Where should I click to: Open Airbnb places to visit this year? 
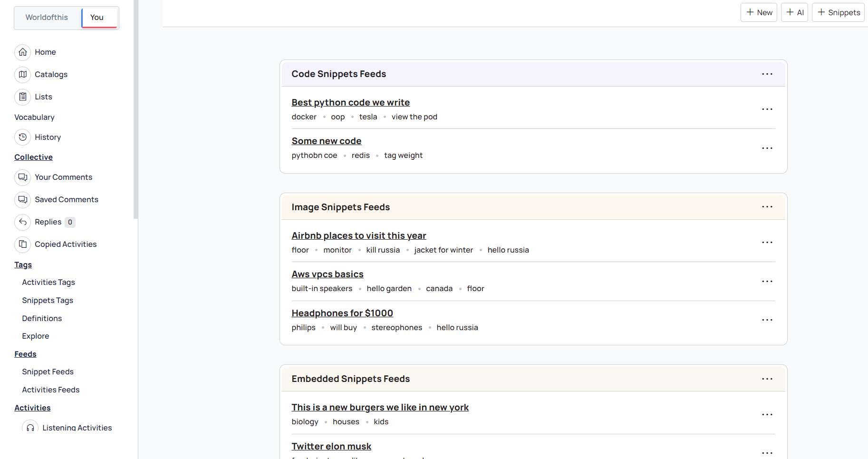tap(358, 236)
